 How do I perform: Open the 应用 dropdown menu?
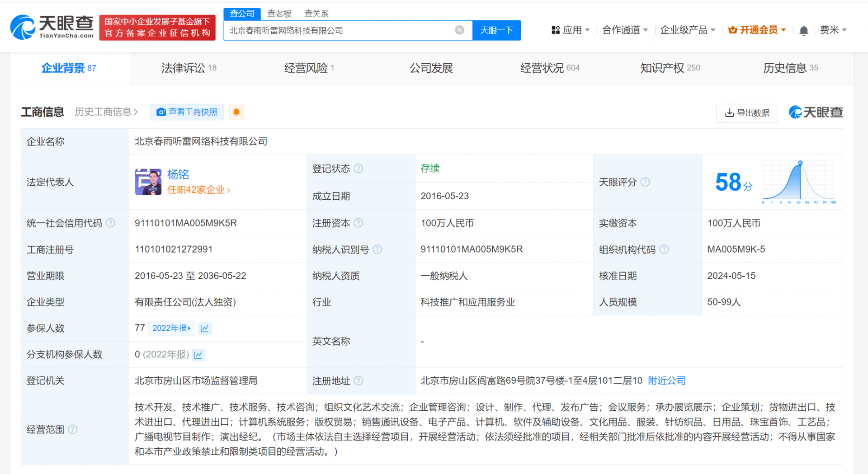[x=571, y=30]
